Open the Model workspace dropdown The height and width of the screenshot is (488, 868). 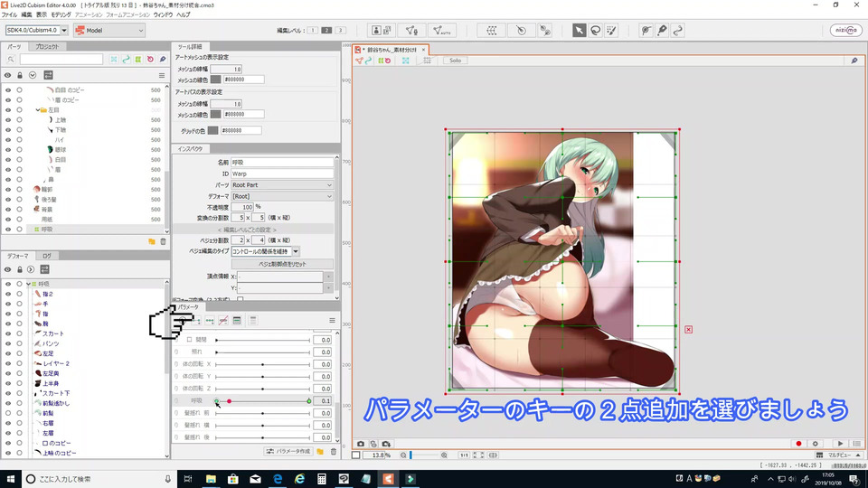click(x=109, y=31)
